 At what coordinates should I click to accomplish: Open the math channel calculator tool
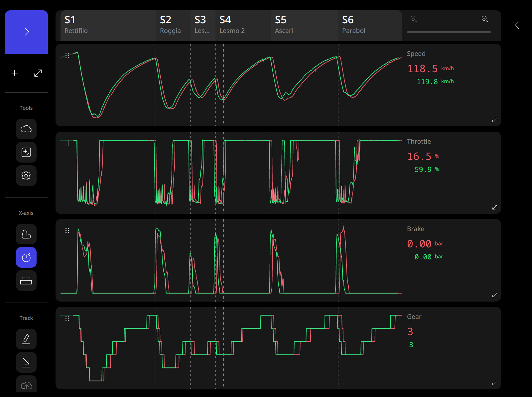[x=26, y=152]
